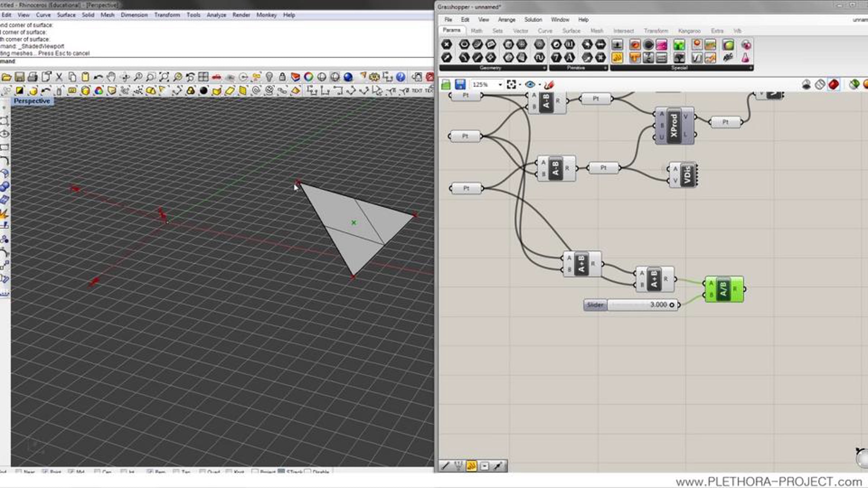Select the XProd component on canvas
The width and height of the screenshot is (868, 488).
[674, 126]
